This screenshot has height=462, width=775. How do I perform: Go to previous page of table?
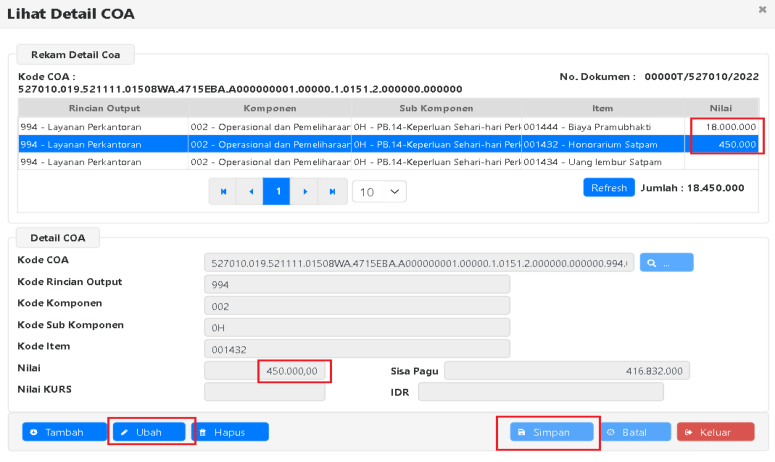pos(250,191)
